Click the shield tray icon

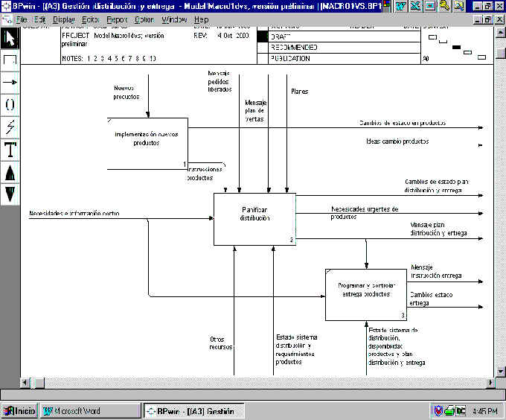click(438, 411)
